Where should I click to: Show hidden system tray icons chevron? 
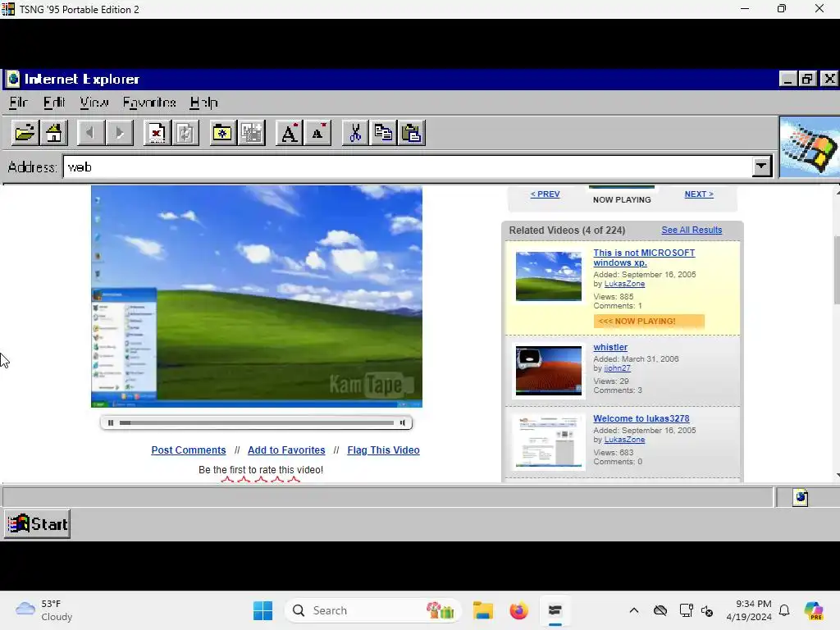[634, 610]
